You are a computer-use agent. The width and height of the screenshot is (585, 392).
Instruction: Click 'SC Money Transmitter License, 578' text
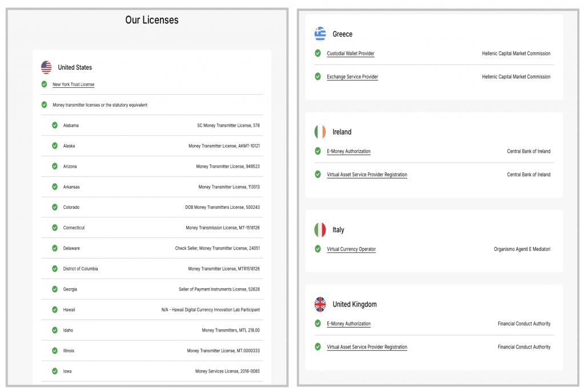[229, 126]
